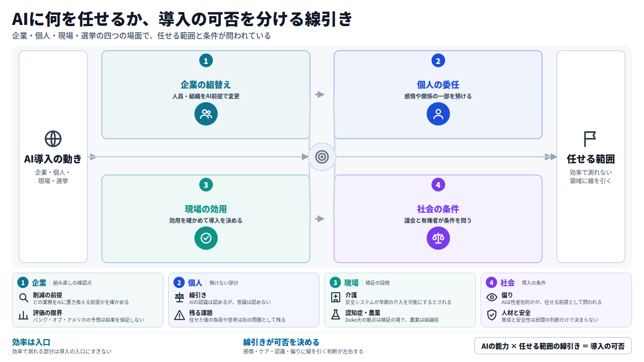Image resolution: width=644 pixels, height=362 pixels.
Task: Click the 評価の限界 item title
Action: (x=47, y=313)
